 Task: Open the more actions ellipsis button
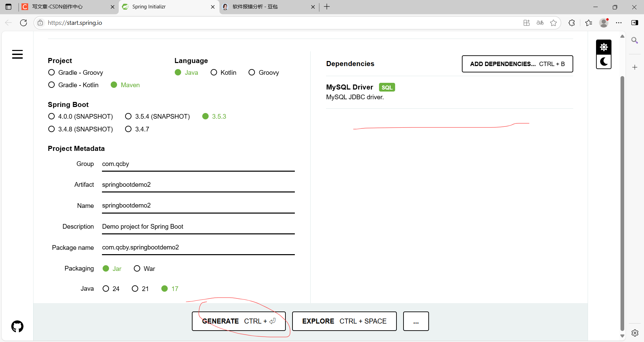point(416,321)
